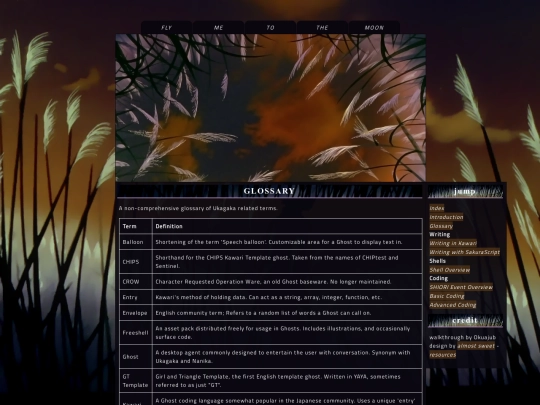Screen dimensions: 540x405
Task: Select the Balloon term cell
Action: coord(136,242)
